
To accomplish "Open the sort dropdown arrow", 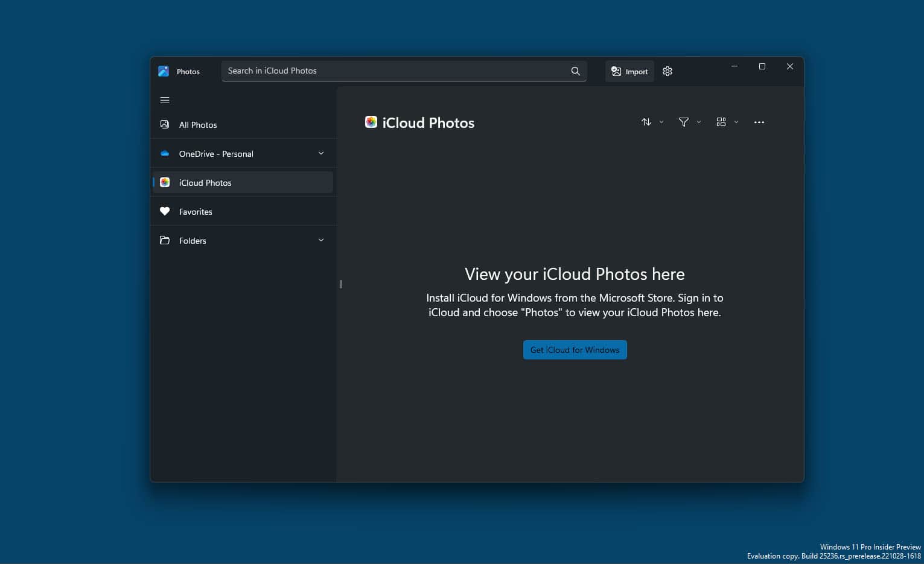I will 661,122.
